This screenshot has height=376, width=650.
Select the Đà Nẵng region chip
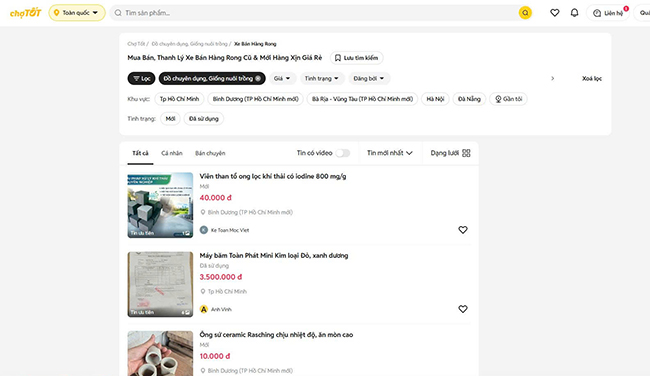tap(469, 99)
